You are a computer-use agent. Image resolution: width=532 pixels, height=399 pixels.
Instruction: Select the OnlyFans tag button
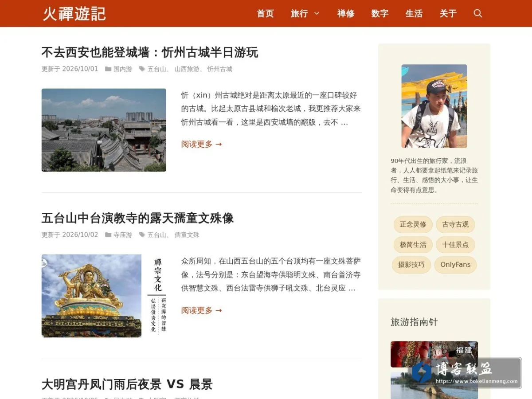click(455, 265)
